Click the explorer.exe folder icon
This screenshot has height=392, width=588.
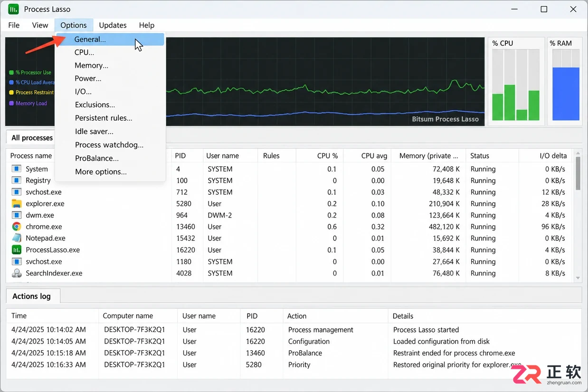point(17,203)
